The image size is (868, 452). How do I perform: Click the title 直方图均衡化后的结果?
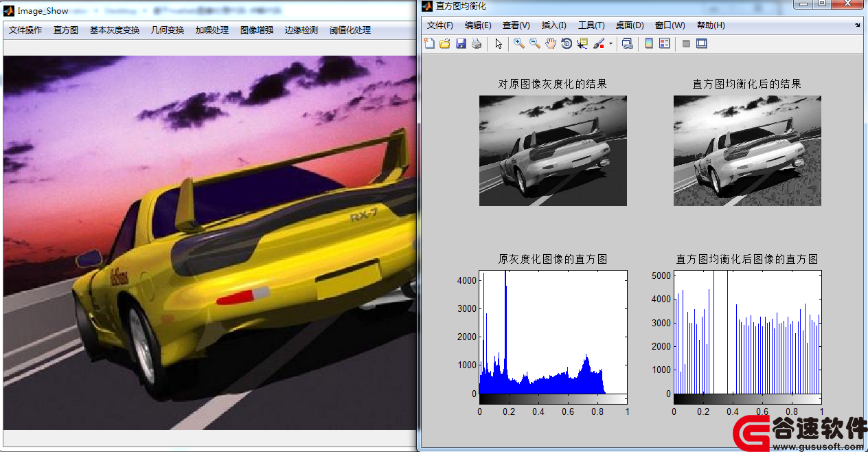point(747,84)
